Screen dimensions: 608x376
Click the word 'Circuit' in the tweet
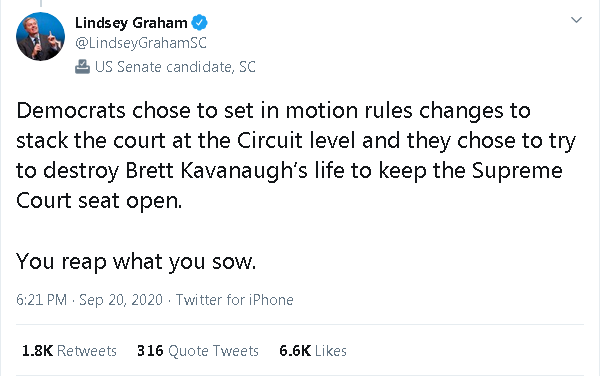269,140
